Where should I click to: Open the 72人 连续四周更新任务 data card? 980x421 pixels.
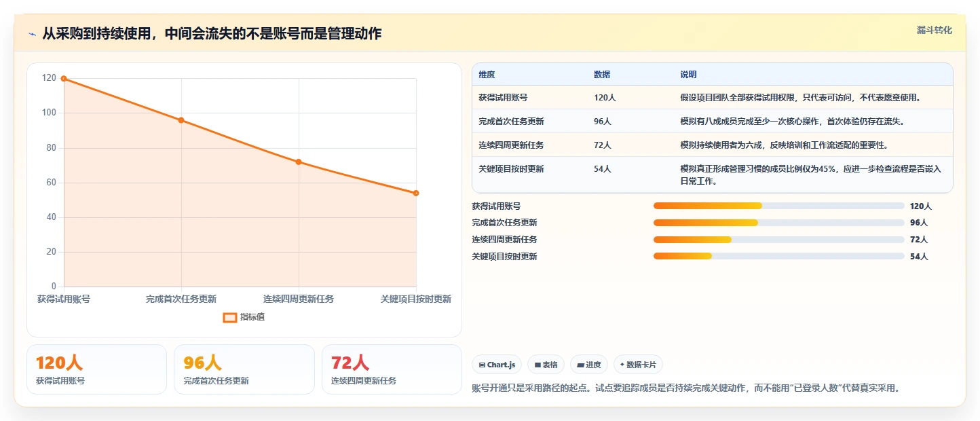point(392,369)
